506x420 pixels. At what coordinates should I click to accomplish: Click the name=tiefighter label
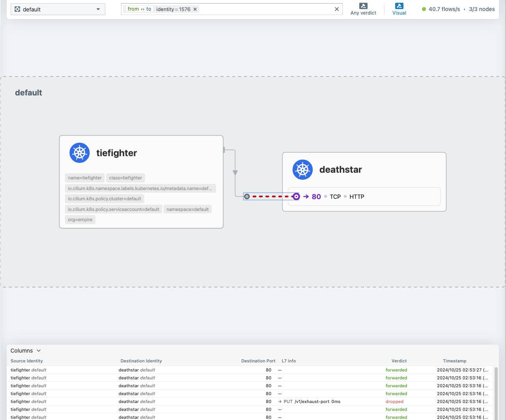[x=85, y=178]
